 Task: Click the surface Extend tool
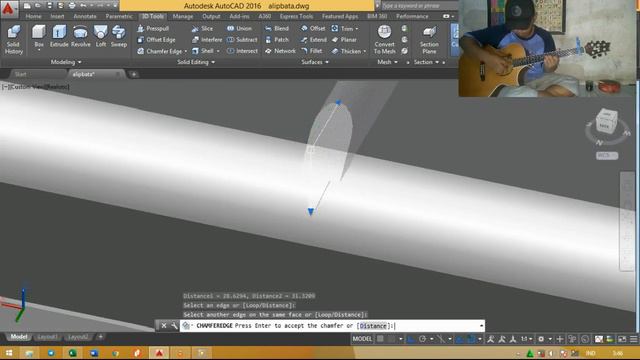pos(314,40)
